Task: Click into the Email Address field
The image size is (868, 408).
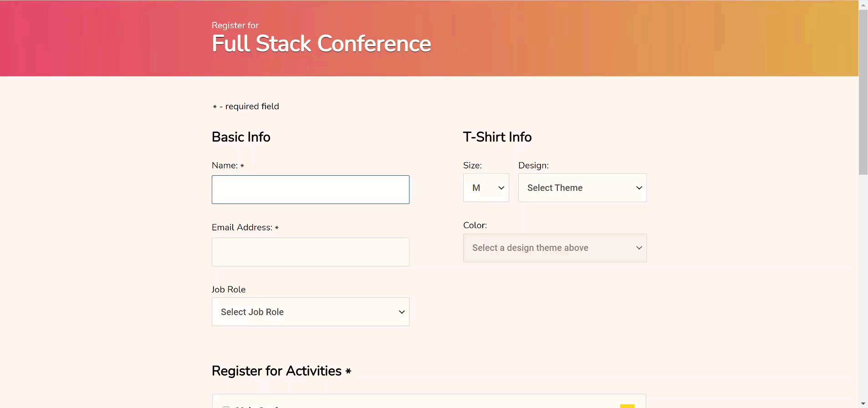Action: point(311,252)
